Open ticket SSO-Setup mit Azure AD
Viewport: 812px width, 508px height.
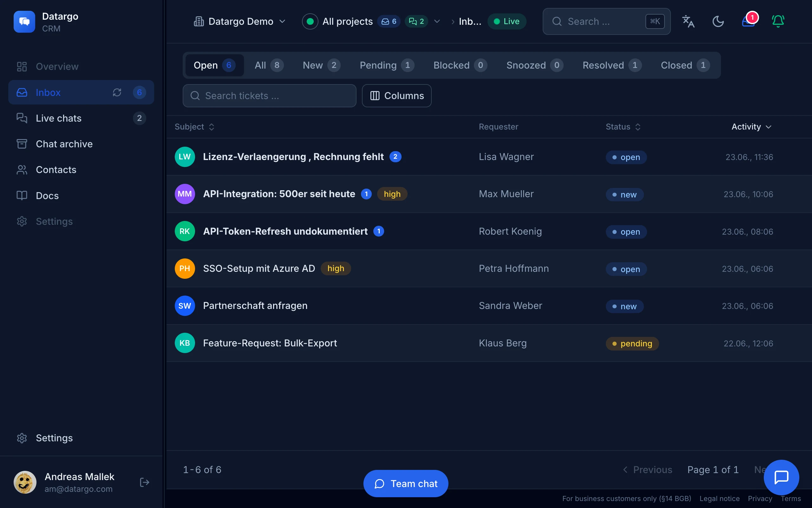click(x=259, y=269)
